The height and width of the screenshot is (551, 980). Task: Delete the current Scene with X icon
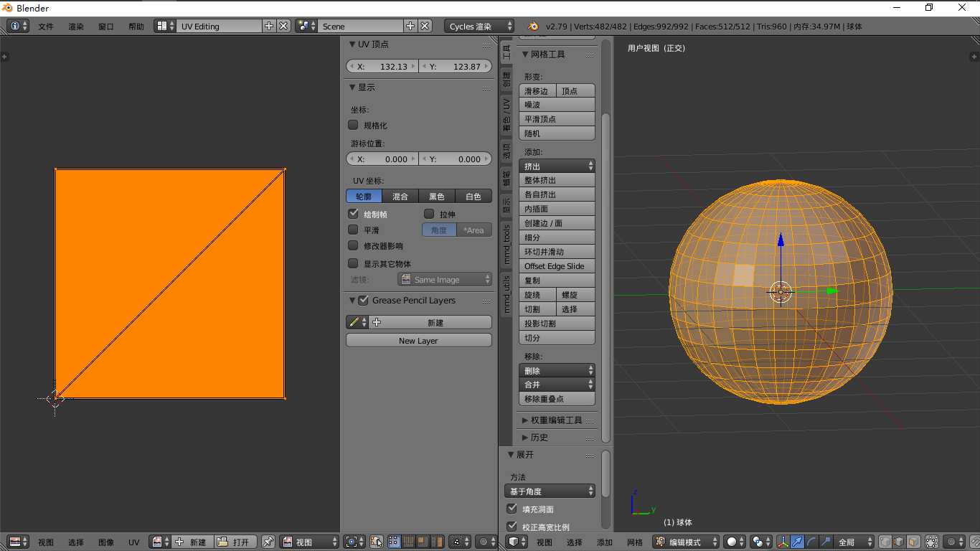[x=425, y=26]
